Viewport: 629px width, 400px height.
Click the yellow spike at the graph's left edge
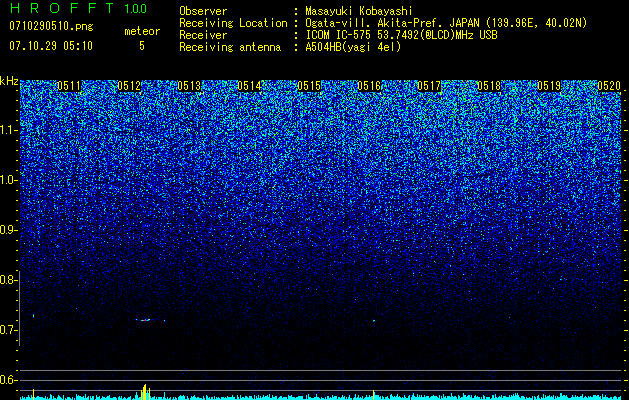(x=33, y=394)
